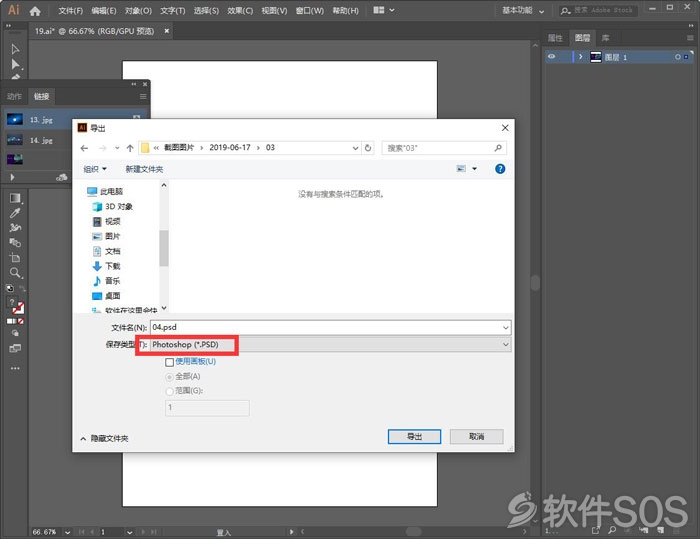The height and width of the screenshot is (539, 700).
Task: Open the Organize dropdown menu
Action: click(95, 169)
